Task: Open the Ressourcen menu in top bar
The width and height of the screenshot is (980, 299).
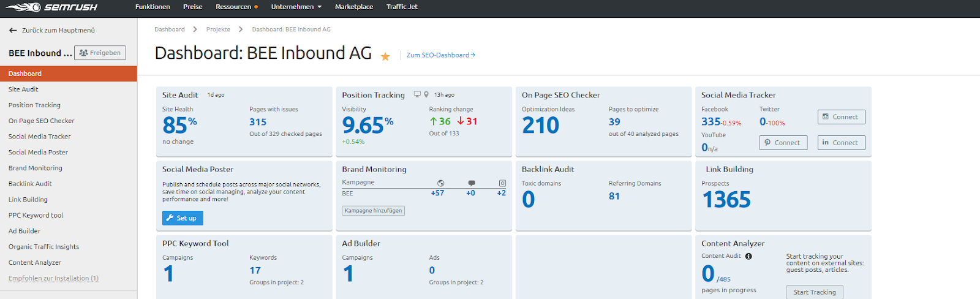Action: [236, 7]
